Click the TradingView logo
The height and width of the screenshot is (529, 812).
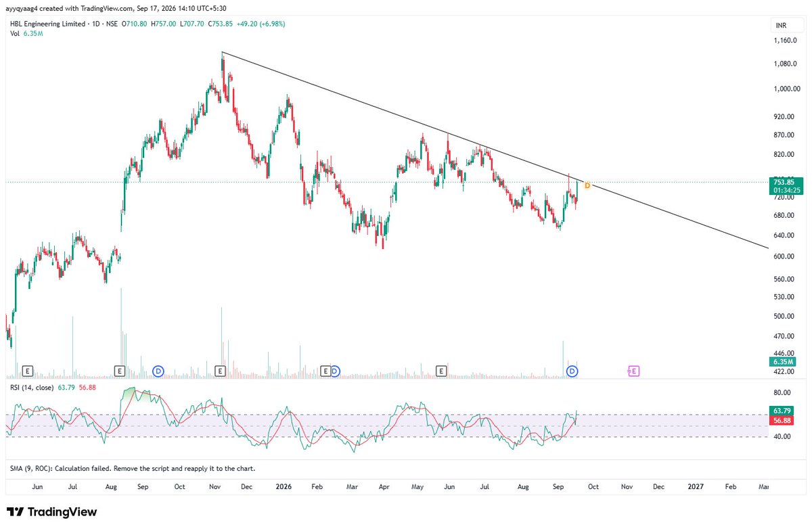[x=51, y=512]
